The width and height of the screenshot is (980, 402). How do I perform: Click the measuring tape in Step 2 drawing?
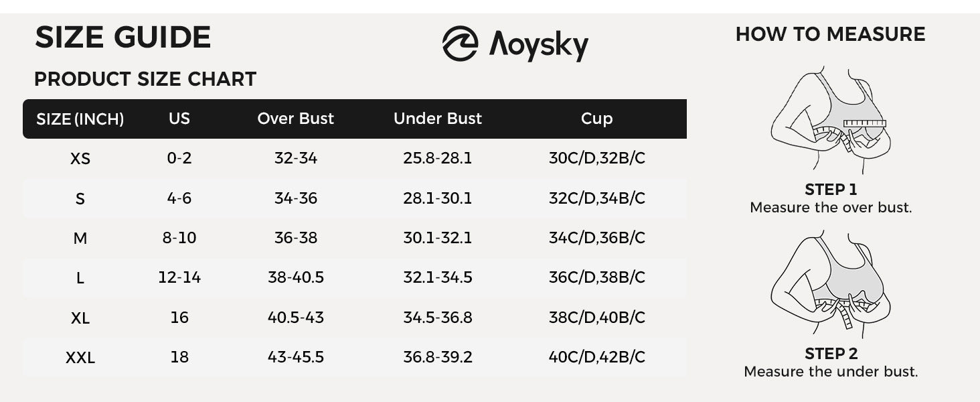pos(845,312)
